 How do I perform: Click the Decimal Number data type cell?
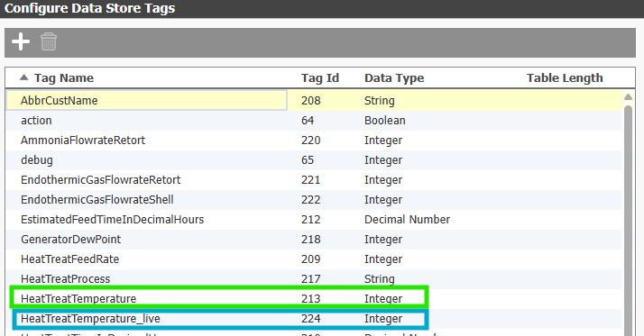(407, 220)
